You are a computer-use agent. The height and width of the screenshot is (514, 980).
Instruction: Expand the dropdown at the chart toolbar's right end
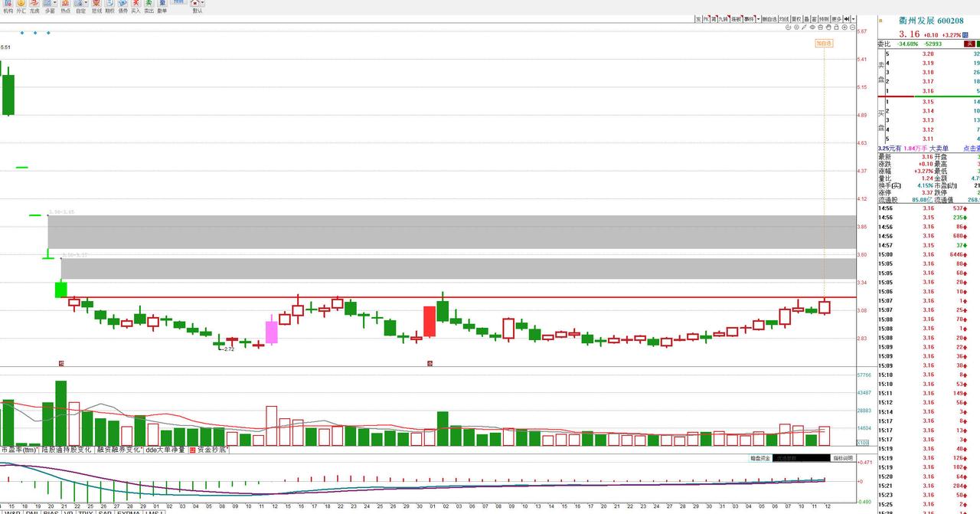click(x=853, y=19)
